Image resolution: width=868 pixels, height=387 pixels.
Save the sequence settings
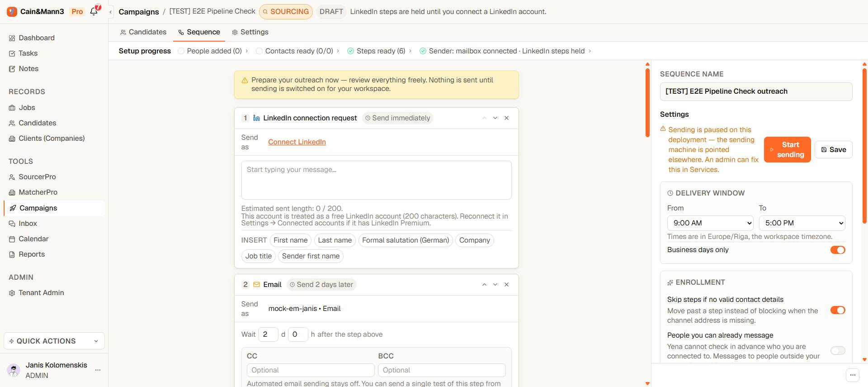(834, 150)
